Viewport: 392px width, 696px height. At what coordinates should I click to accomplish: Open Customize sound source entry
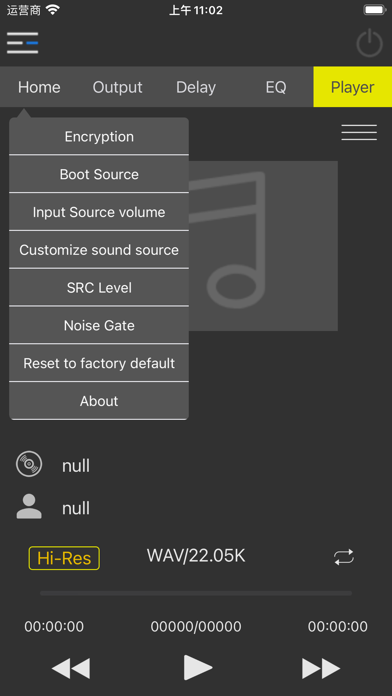click(x=99, y=249)
